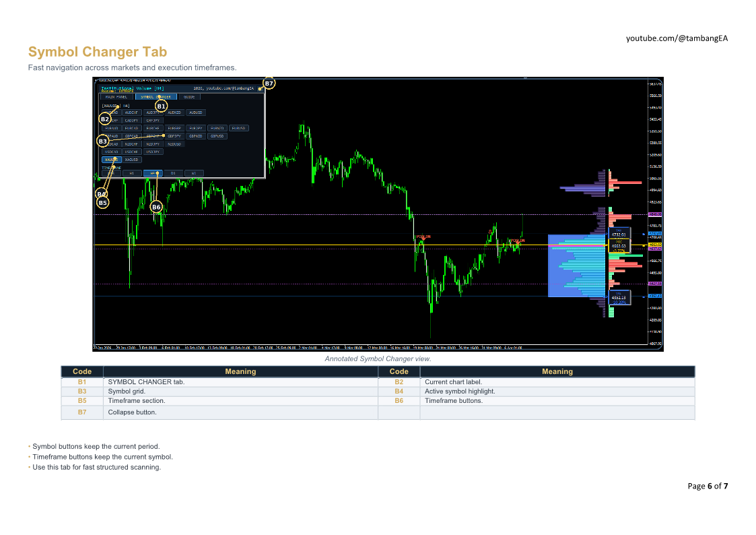The height and width of the screenshot is (535, 756).
Task: Select the USDCAD symbol button
Action: click(x=111, y=152)
